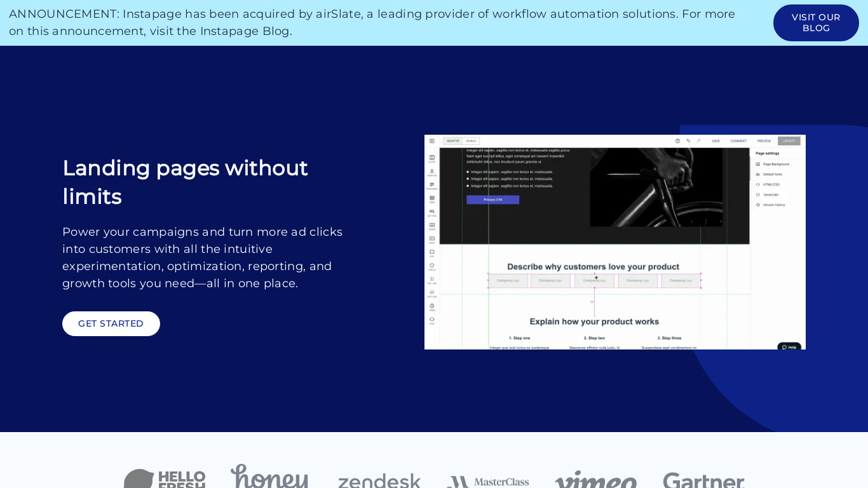Switch to the Desktop view tab in the editor
Image resolution: width=868 pixels, height=488 pixels.
pos(452,141)
